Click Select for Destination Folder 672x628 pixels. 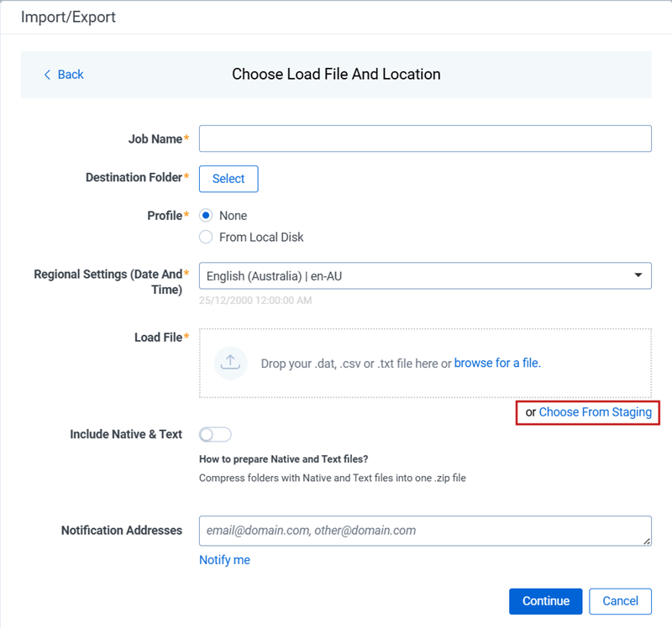(x=228, y=178)
